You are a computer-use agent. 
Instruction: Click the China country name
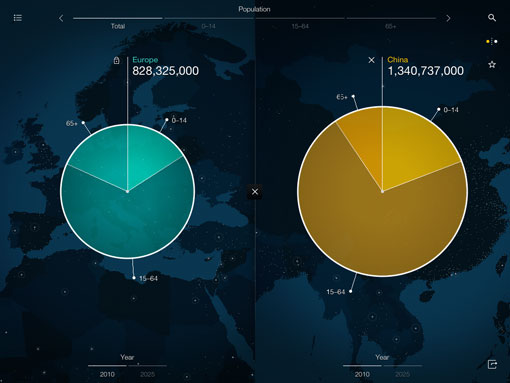(397, 60)
